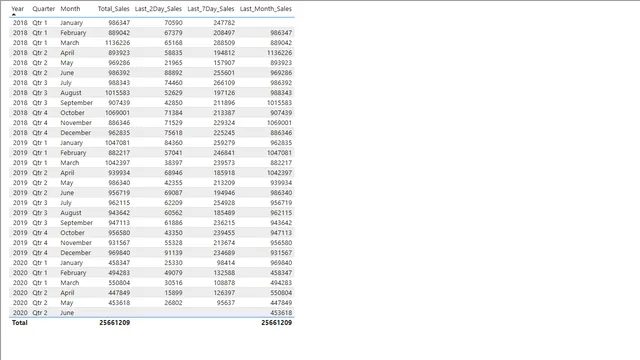This screenshot has height=360, width=640.
Task: Click the month cell June in 2020
Action: (67, 313)
